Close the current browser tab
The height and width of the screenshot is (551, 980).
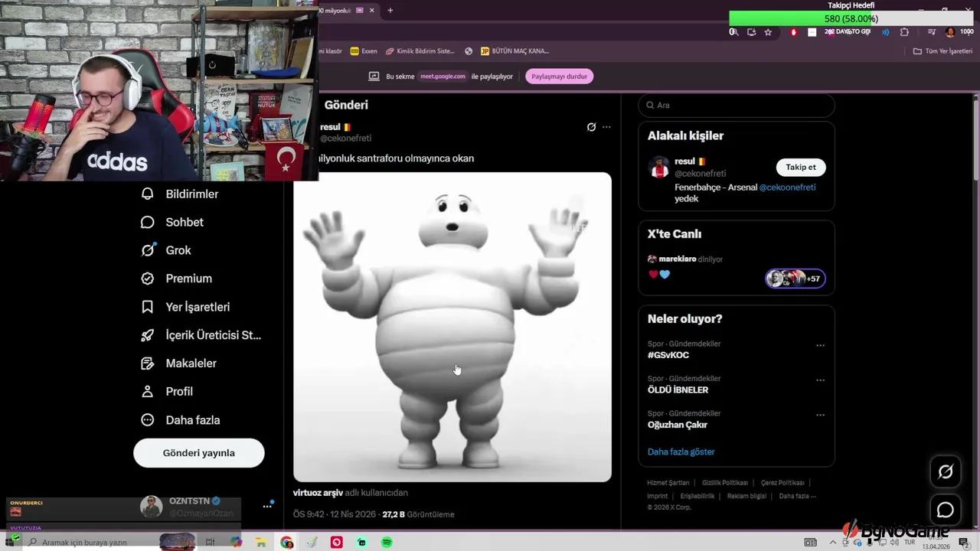(372, 11)
